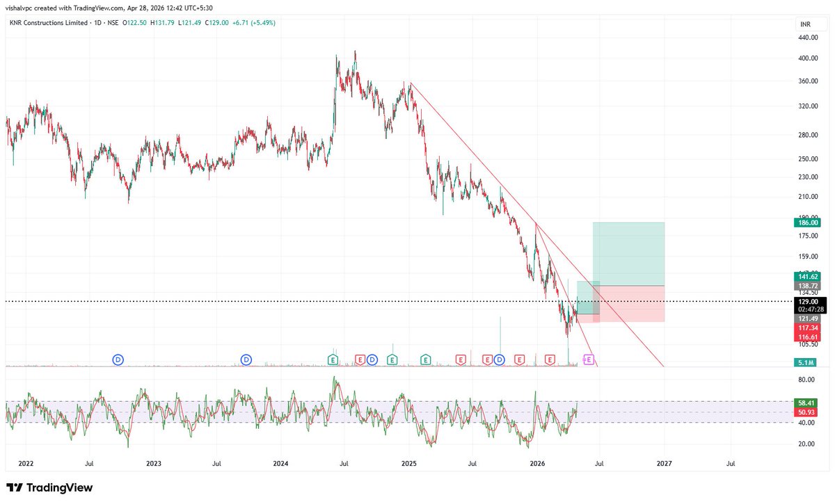Click the 2024 time axis label

tap(280, 462)
